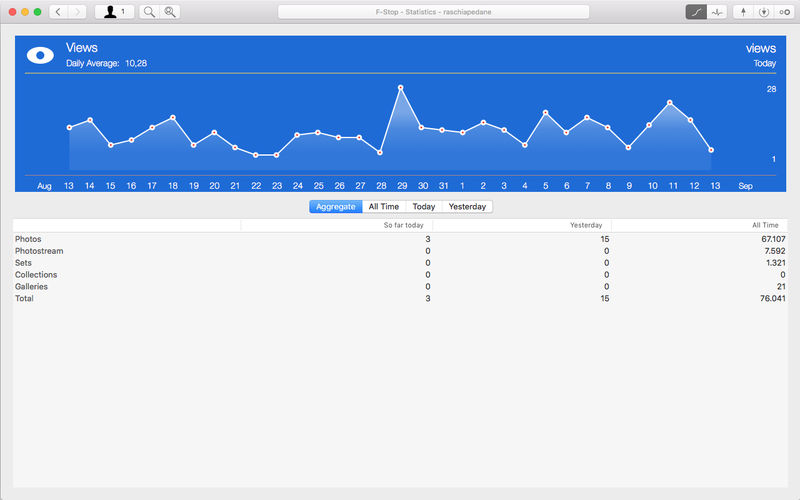Go back with the left arrow button

58,12
